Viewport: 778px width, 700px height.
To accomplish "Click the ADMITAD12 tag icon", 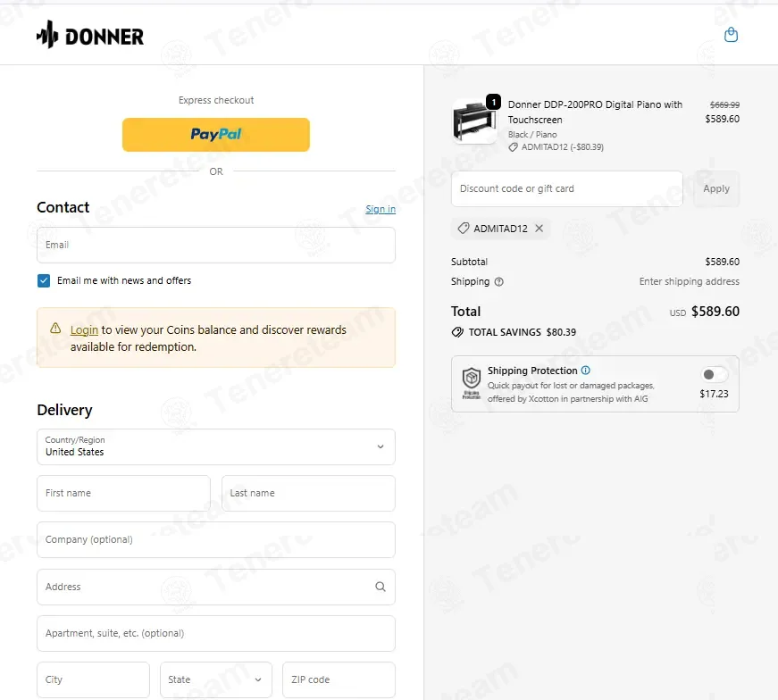I will 464,229.
